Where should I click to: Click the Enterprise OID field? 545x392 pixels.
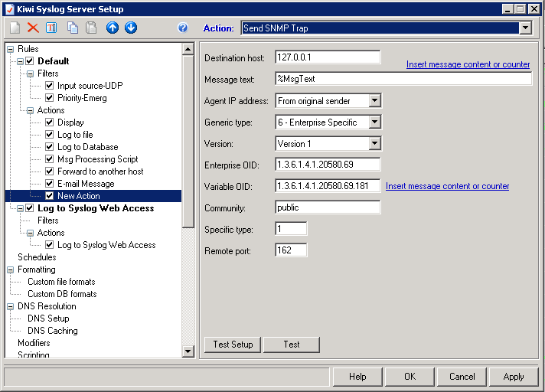(x=328, y=165)
